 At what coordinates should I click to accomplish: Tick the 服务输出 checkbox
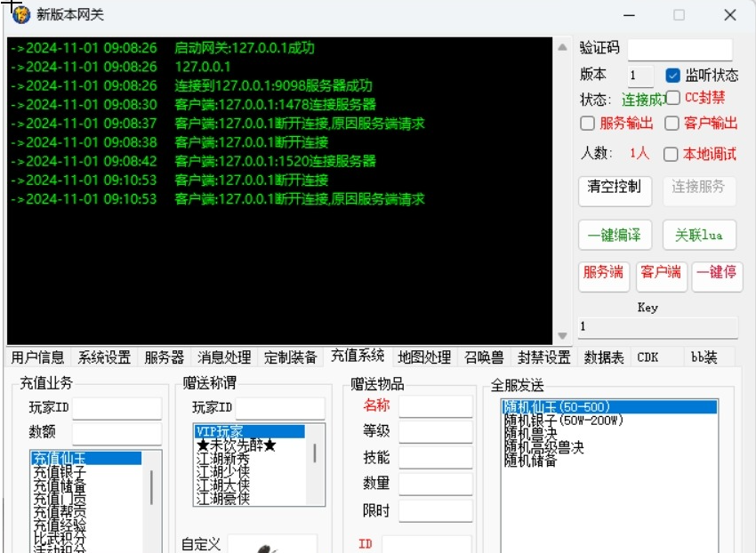pos(587,124)
